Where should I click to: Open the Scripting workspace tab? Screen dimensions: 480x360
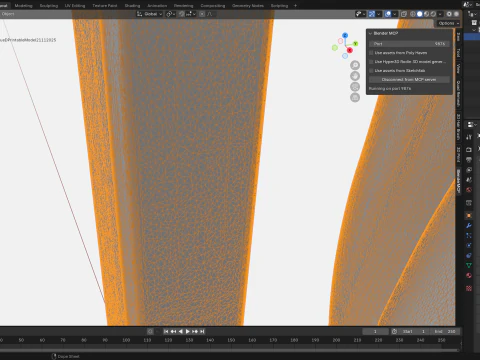coord(279,6)
